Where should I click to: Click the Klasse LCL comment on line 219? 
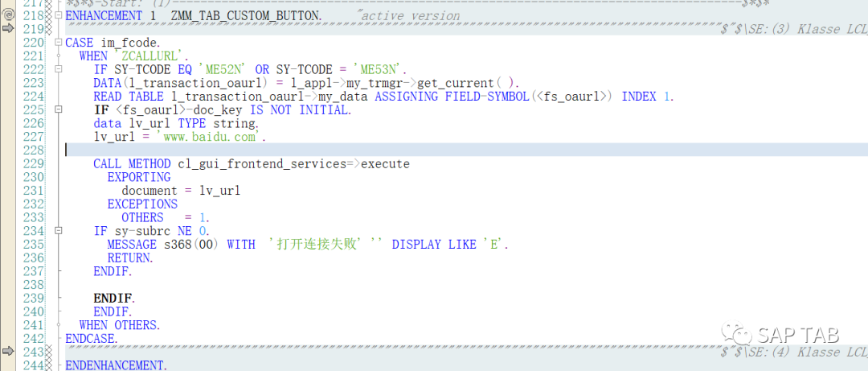point(794,29)
